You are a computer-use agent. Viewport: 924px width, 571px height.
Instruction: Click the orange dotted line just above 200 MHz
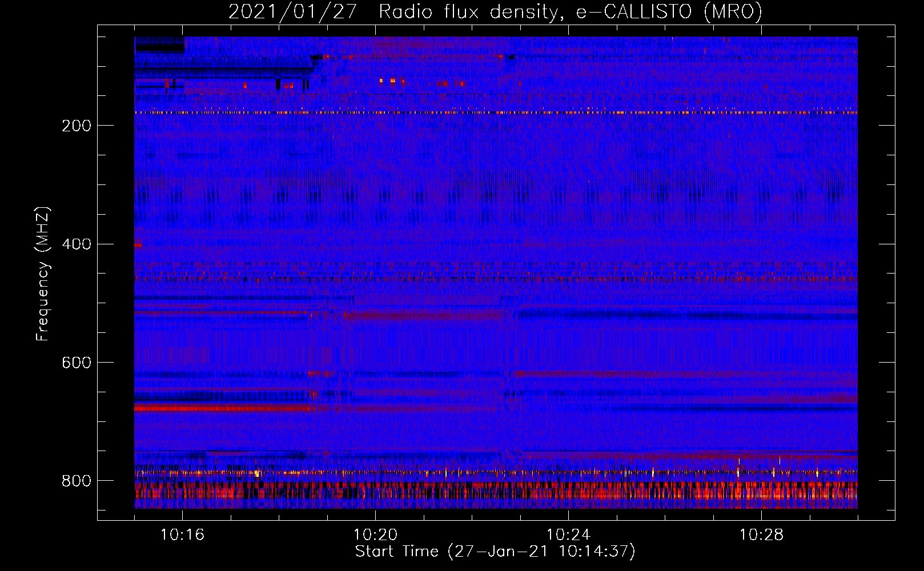click(496, 112)
